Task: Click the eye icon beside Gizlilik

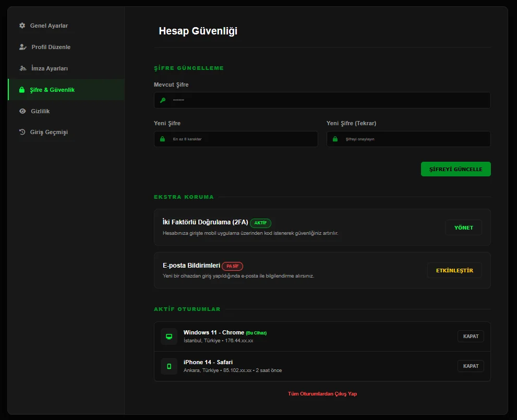Action: [x=22, y=111]
